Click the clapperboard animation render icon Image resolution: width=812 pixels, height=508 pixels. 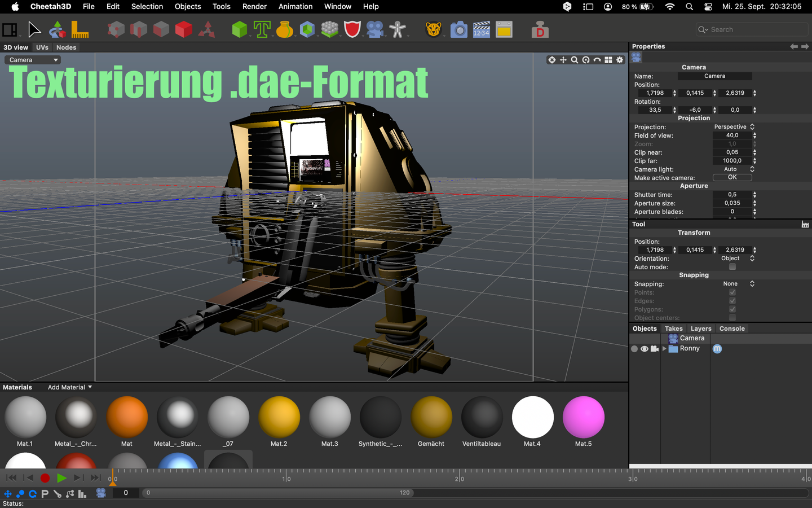click(x=482, y=29)
